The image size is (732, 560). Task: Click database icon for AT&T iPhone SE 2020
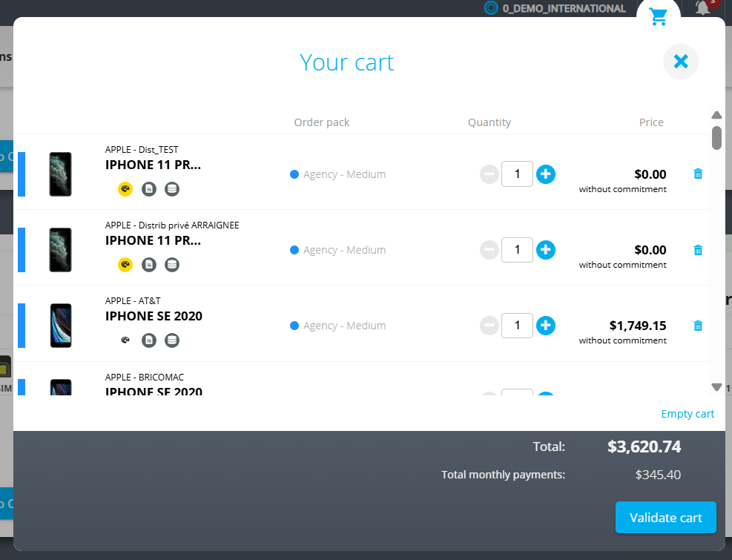point(172,340)
